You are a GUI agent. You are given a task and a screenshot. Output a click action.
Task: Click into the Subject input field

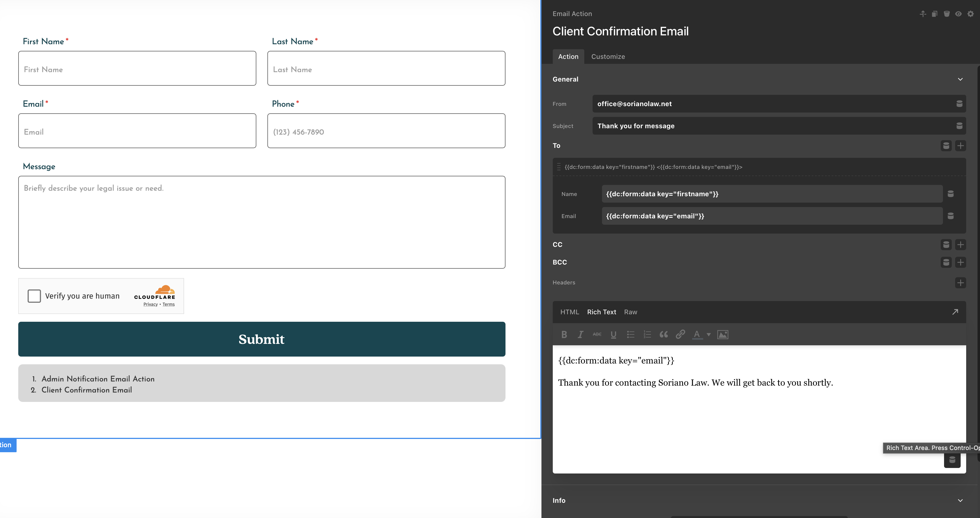[x=772, y=126]
